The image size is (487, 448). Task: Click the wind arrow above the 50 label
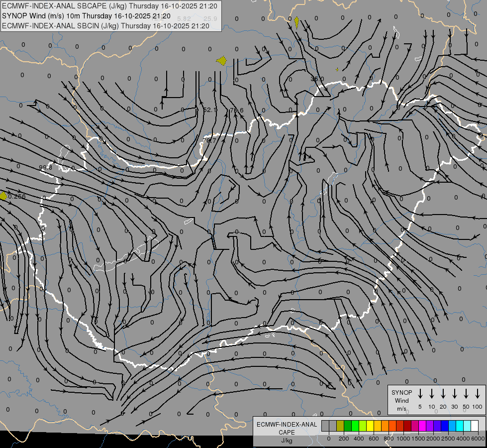click(466, 393)
